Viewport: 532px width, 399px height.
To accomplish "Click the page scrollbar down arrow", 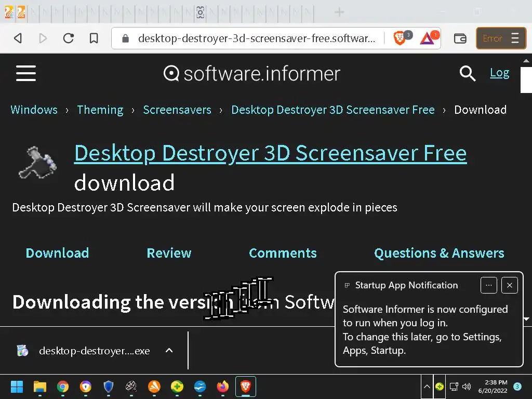I will click(x=526, y=319).
